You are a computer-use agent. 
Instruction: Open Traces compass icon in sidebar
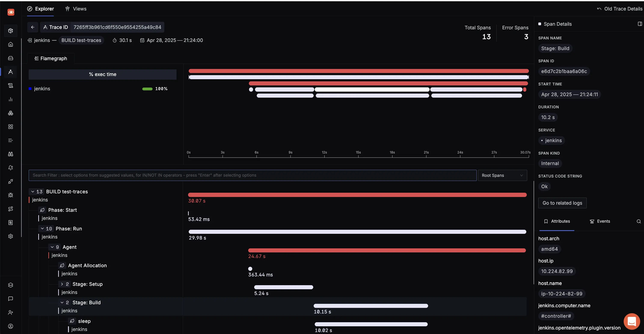(x=10, y=72)
